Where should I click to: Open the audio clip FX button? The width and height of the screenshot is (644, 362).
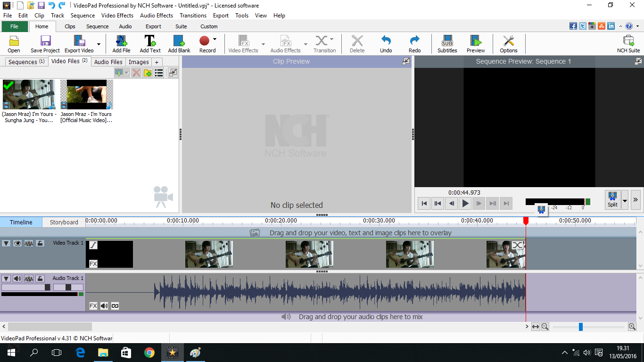tap(93, 306)
